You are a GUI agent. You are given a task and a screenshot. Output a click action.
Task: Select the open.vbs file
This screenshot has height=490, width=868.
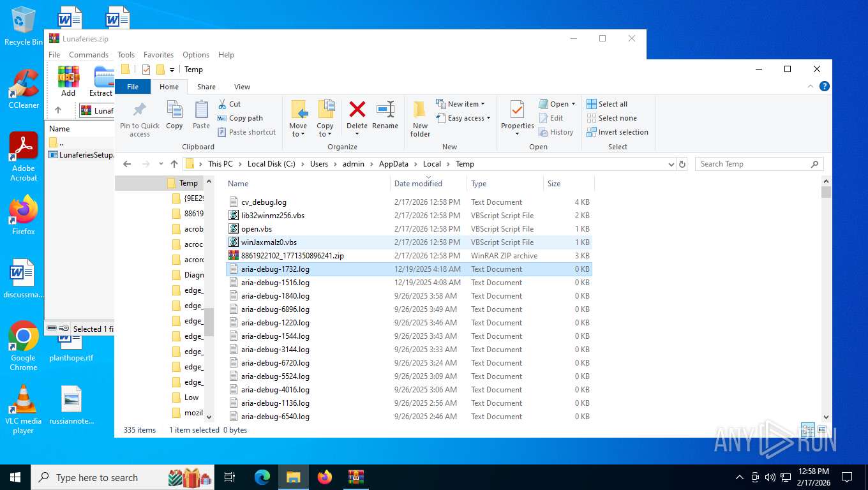410,229
